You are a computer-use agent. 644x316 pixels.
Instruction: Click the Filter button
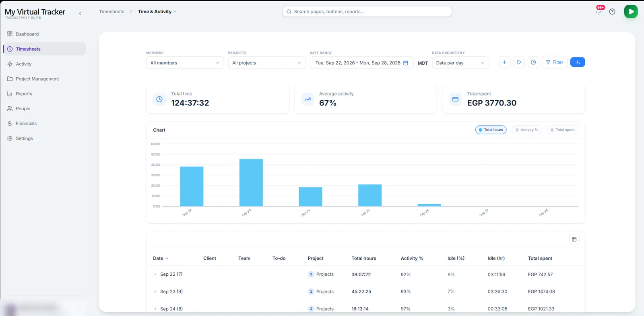point(554,62)
